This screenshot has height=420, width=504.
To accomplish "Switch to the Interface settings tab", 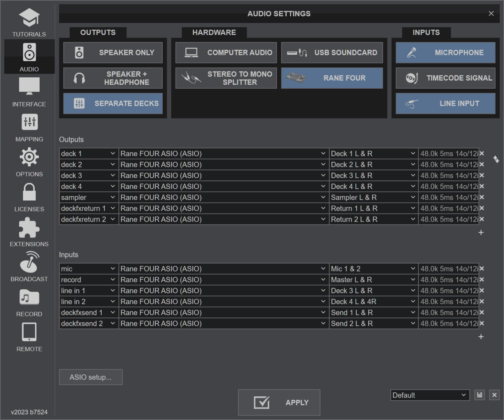I will [x=29, y=93].
